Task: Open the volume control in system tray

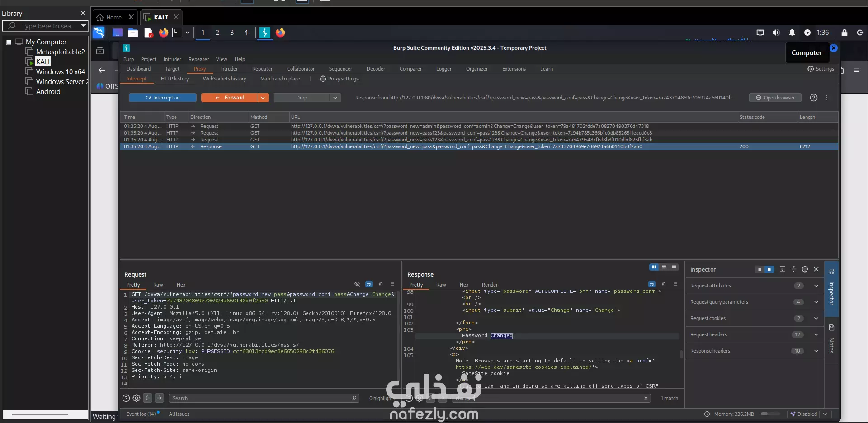Action: point(776,33)
